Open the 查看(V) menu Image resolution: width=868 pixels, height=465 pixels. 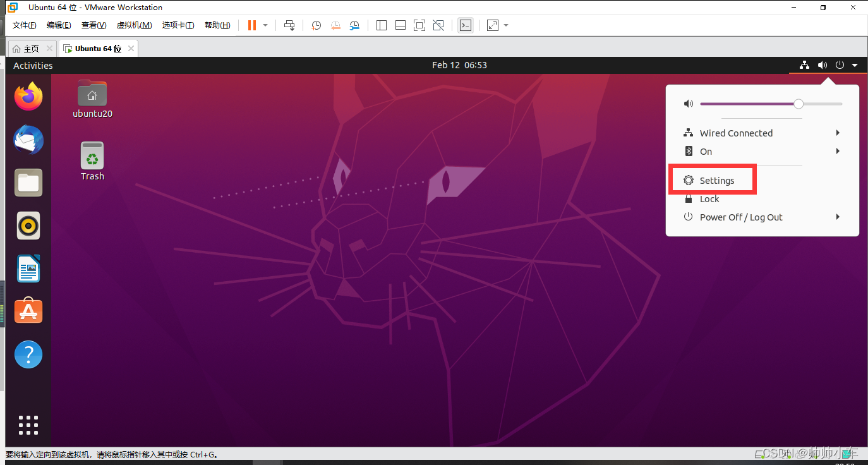93,25
